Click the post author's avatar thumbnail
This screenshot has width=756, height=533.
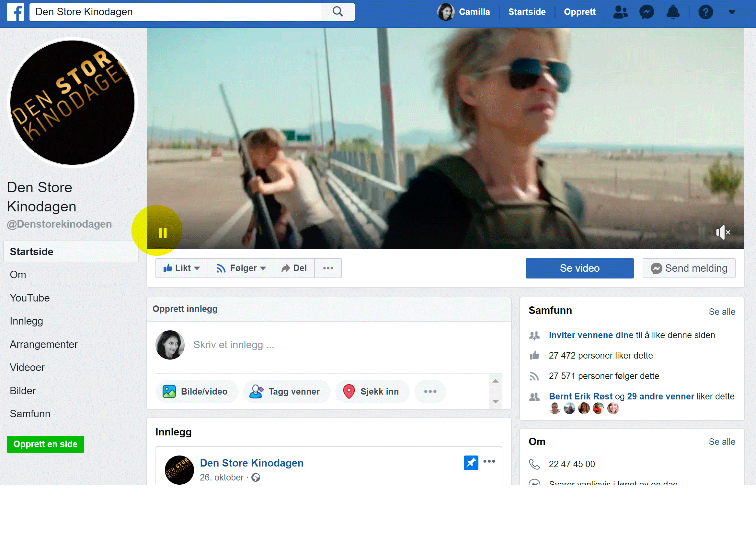tap(179, 470)
